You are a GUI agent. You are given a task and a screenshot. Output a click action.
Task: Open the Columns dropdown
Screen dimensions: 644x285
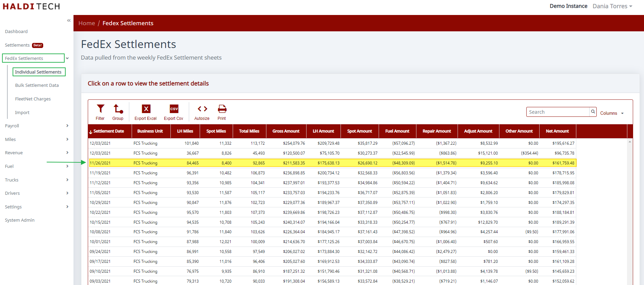click(612, 113)
